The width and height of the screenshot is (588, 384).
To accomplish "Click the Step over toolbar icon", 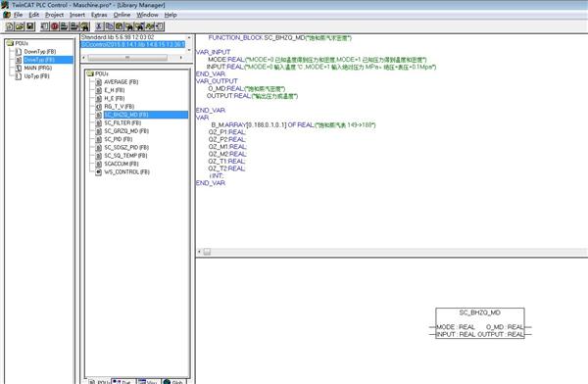I will 64,26.
